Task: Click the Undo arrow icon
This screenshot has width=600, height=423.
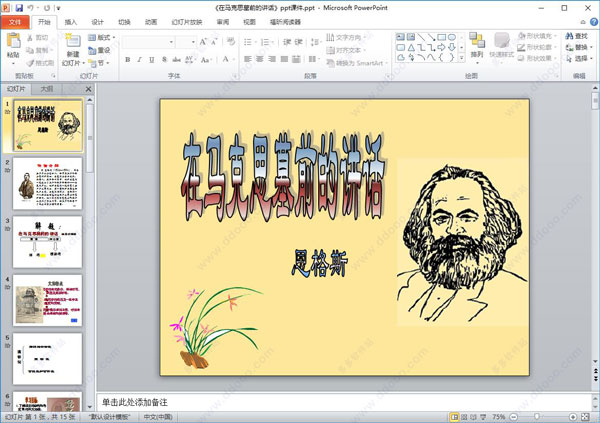Action: [x=31, y=7]
